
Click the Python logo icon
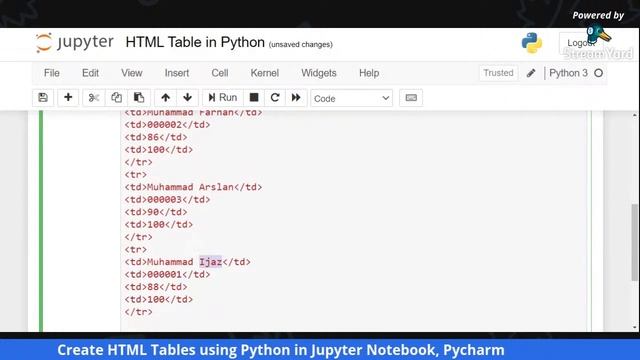(531, 43)
